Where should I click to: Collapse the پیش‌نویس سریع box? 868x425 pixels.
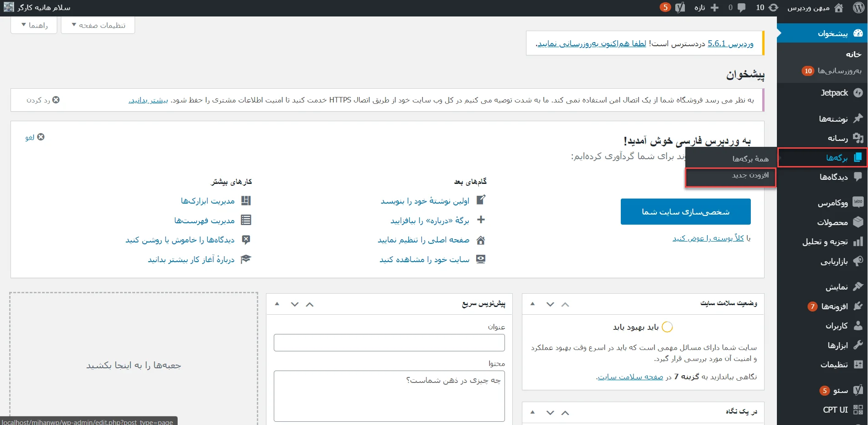click(277, 304)
